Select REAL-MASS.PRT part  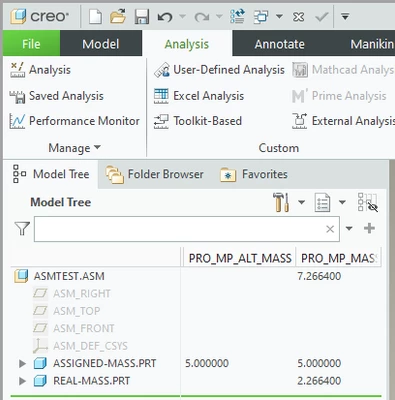point(91,381)
